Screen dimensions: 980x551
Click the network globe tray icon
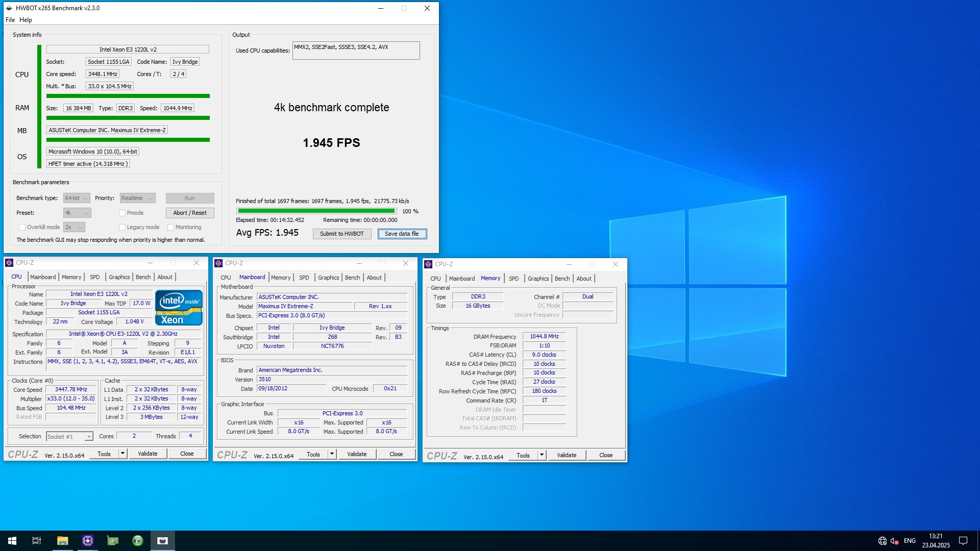tap(883, 541)
